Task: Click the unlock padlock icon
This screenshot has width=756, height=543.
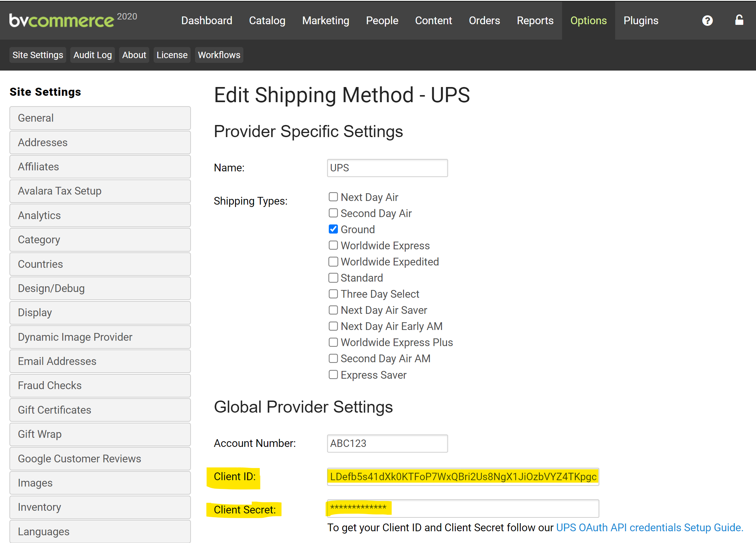Action: [x=739, y=20]
